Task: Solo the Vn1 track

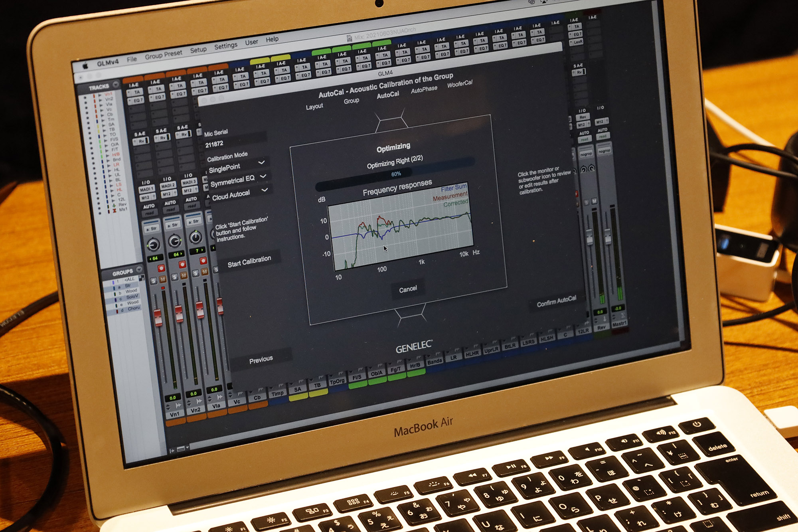Action: pos(154,281)
